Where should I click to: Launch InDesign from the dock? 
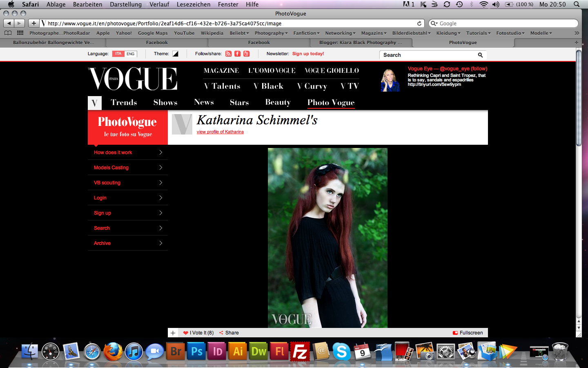(x=217, y=351)
